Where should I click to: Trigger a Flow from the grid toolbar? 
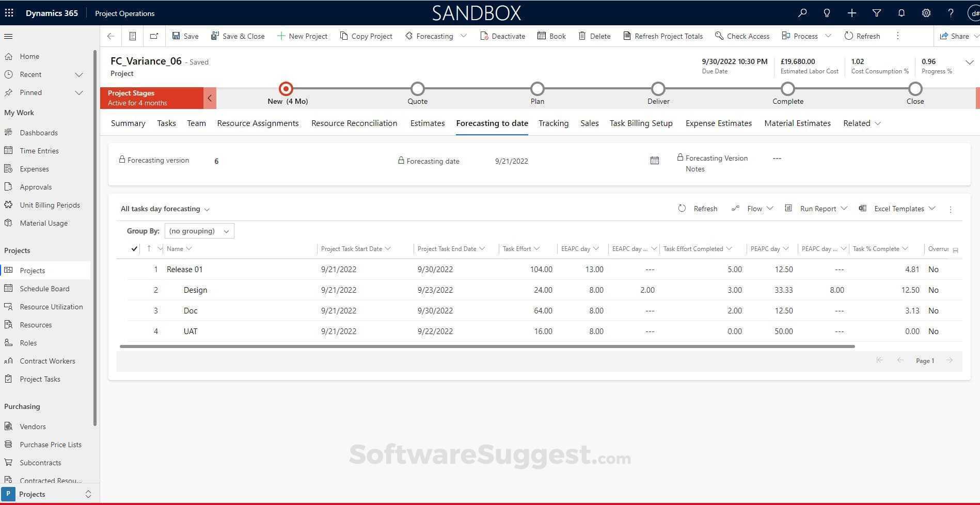[754, 208]
